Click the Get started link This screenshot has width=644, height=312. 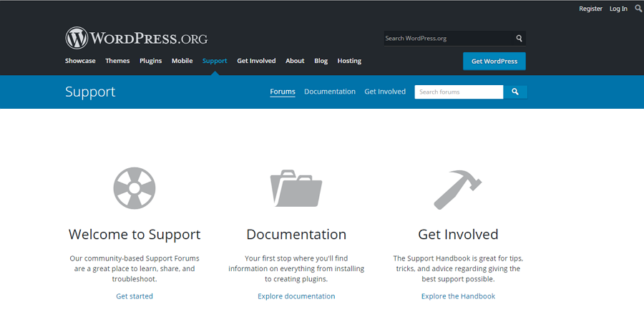tap(135, 296)
